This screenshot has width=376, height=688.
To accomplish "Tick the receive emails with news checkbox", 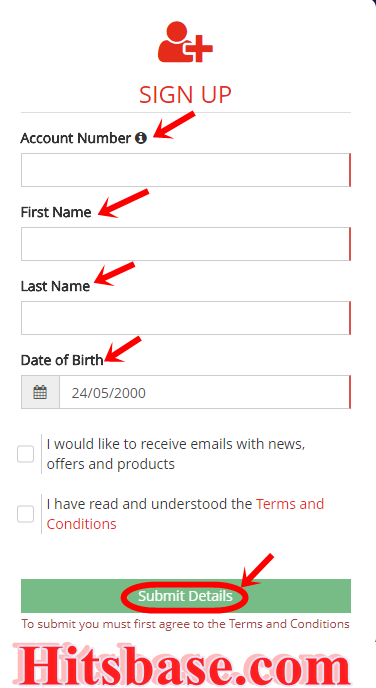I will [25, 454].
